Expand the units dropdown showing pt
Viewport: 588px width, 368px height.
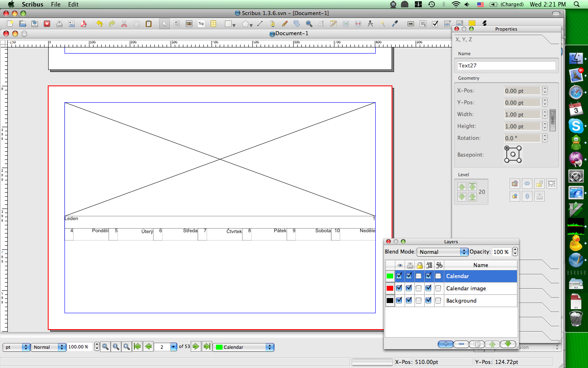pyautogui.click(x=16, y=347)
